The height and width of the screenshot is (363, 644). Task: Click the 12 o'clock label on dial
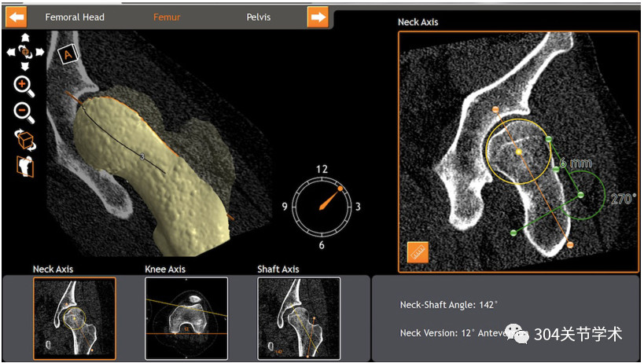tap(322, 169)
